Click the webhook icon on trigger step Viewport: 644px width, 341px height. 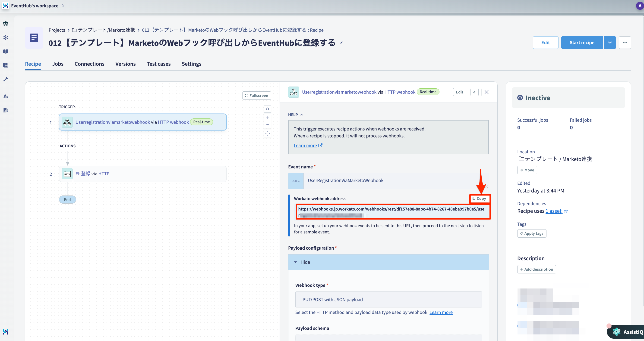pos(67,122)
